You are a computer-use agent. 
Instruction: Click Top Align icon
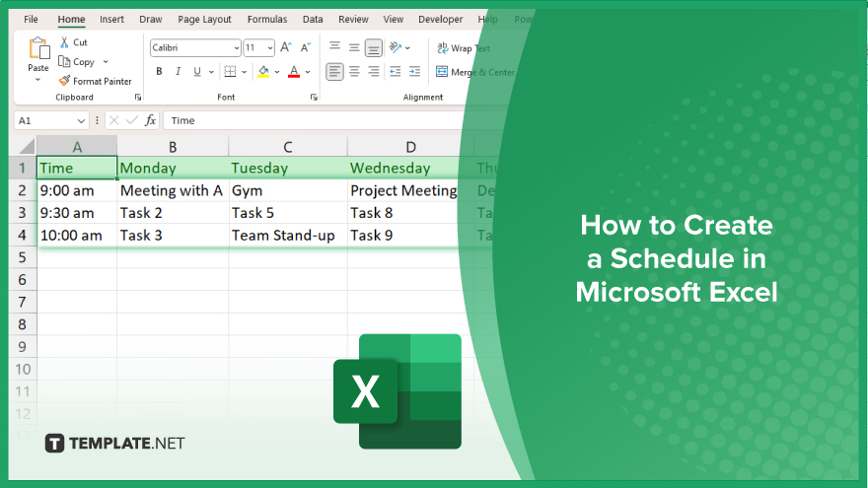(x=334, y=47)
